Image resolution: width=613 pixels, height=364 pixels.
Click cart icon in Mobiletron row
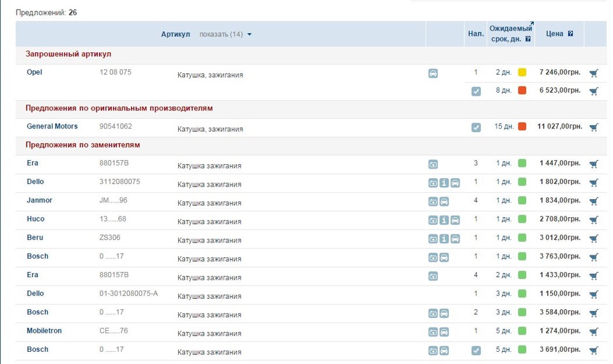(x=594, y=331)
